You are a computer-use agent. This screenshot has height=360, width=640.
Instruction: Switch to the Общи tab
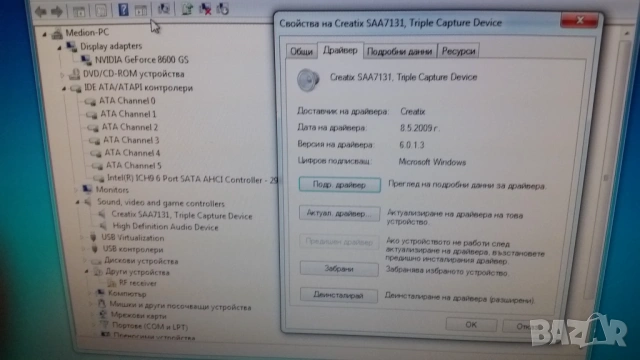(301, 51)
